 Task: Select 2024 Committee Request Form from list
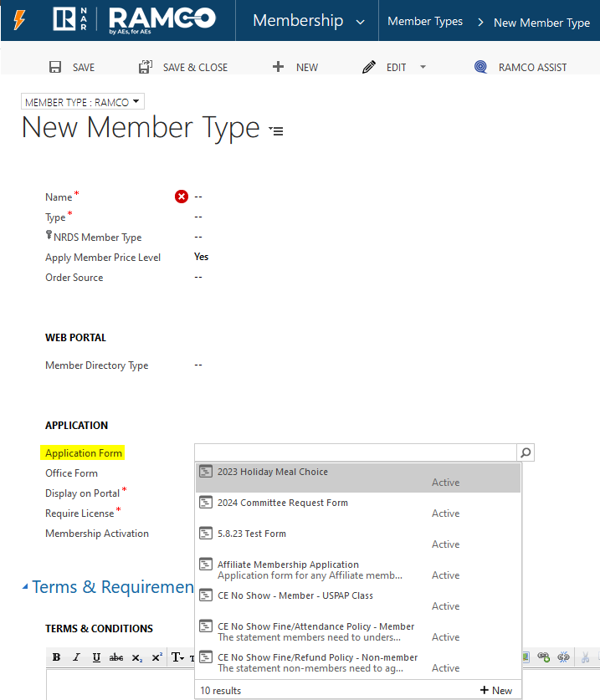(x=283, y=503)
